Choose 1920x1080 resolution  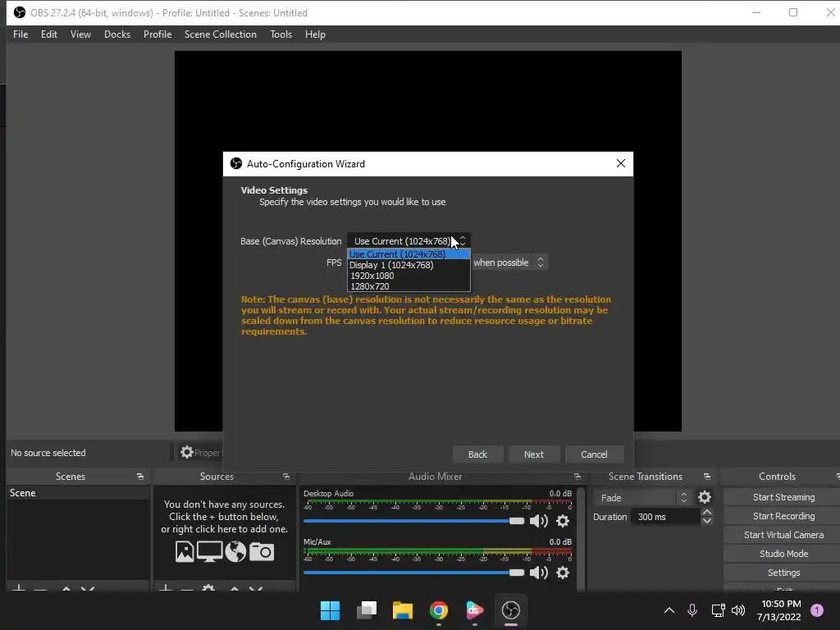point(409,276)
